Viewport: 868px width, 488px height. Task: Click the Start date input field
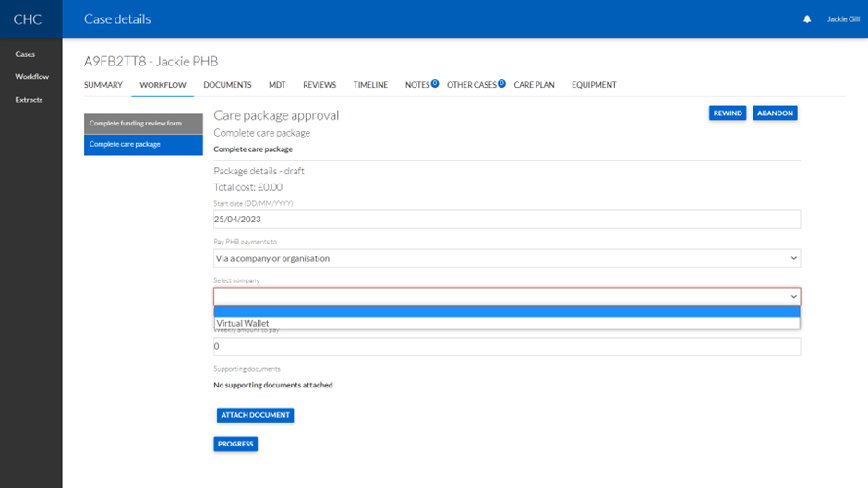pos(506,220)
